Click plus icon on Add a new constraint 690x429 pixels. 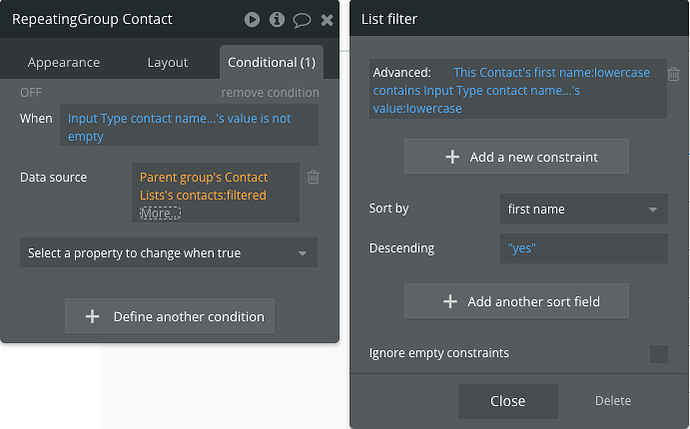[x=452, y=157]
